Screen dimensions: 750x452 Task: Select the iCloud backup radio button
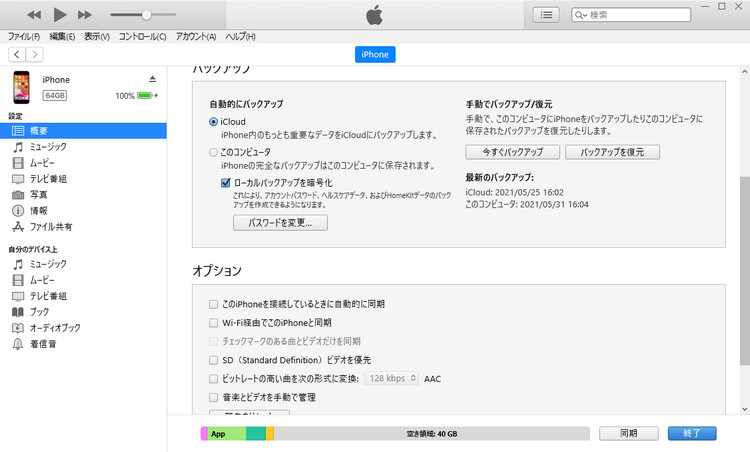point(213,122)
